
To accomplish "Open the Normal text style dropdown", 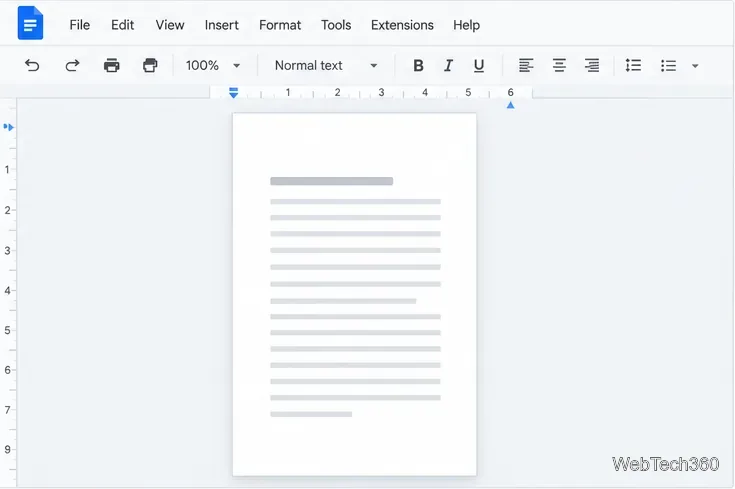I will (x=326, y=65).
